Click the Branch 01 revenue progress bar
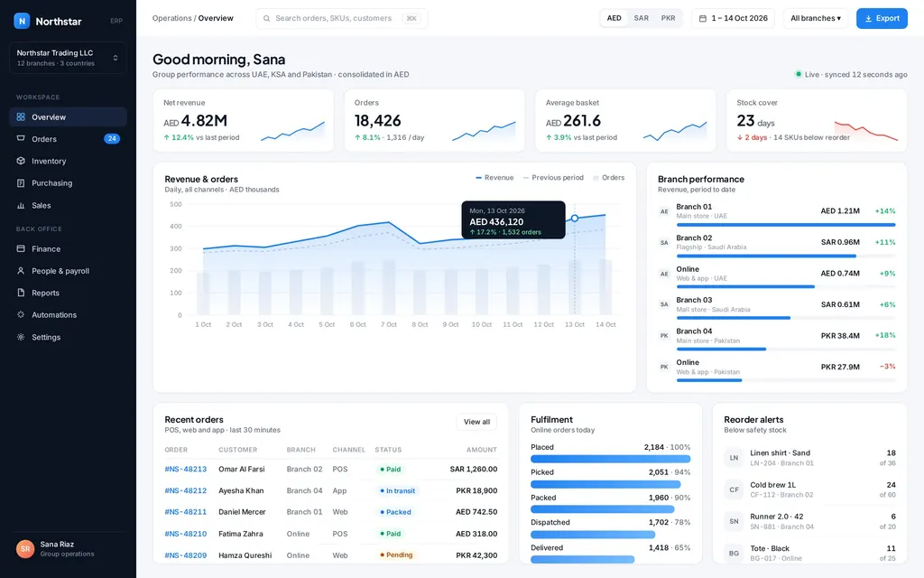 [x=786, y=225]
